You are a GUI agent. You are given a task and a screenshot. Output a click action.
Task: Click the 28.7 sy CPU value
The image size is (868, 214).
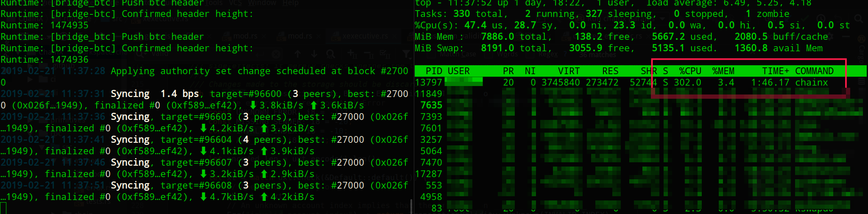(525, 25)
